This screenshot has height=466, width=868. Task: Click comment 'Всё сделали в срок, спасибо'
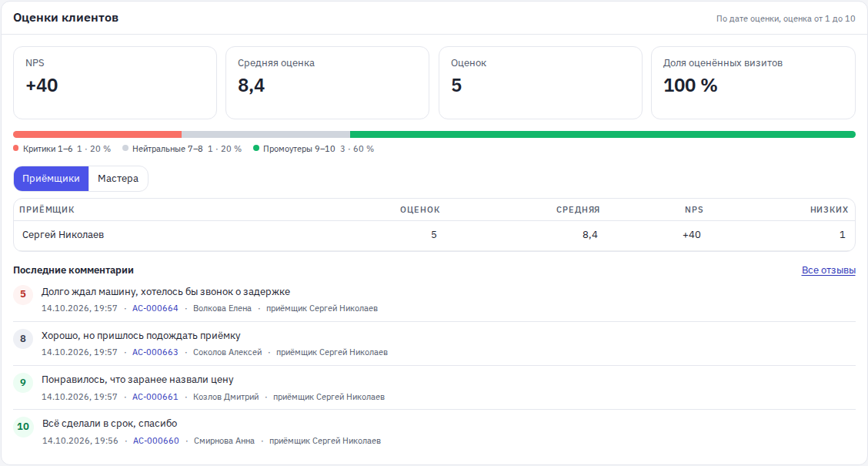(109, 424)
